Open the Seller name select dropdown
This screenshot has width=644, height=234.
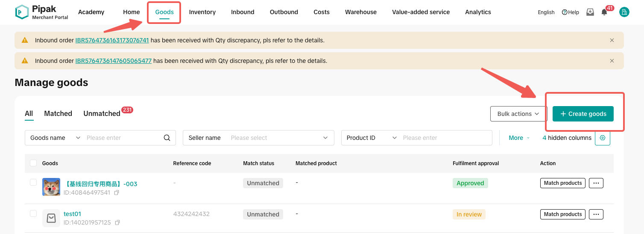258,138
